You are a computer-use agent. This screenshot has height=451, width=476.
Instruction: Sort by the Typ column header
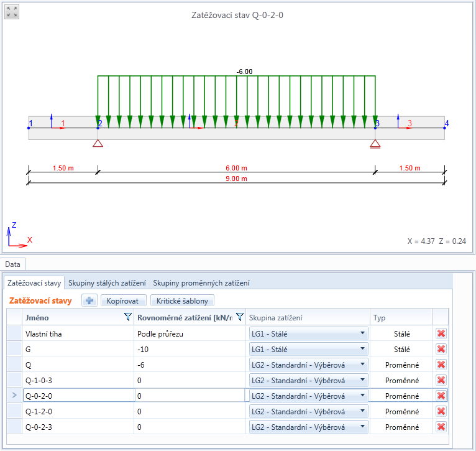click(x=401, y=317)
